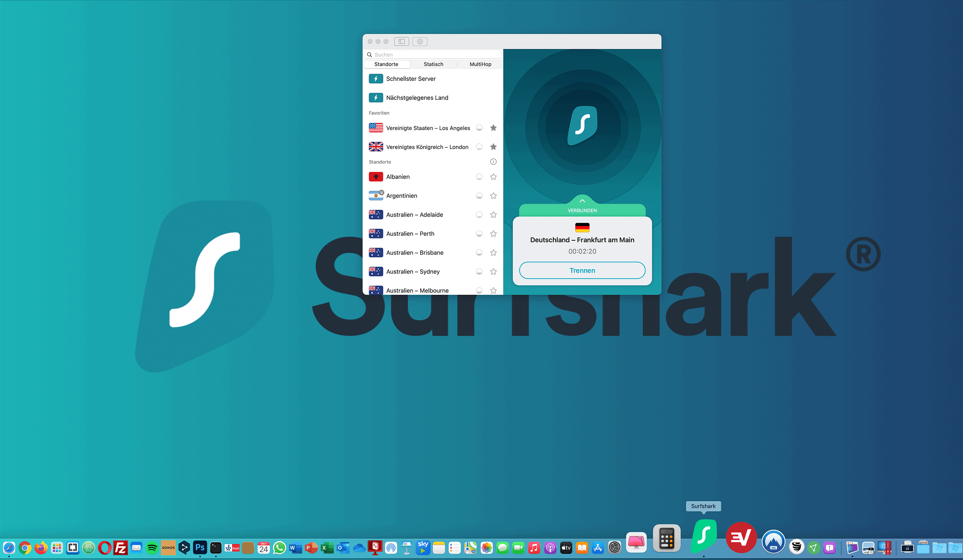This screenshot has width=963, height=560.
Task: Favorite Australien – Adelaide with its star
Action: pos(493,215)
